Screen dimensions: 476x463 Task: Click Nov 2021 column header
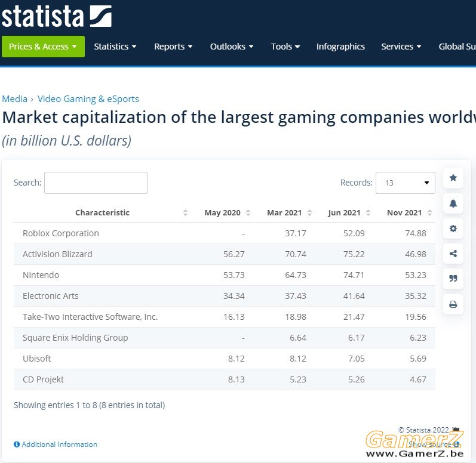[404, 212]
